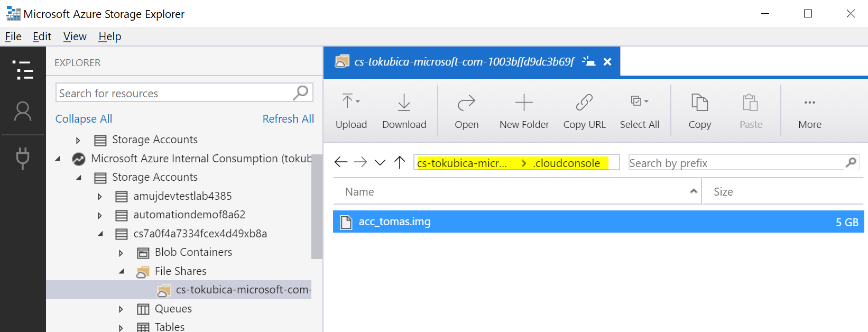Close the cs-tokubica file share tab
868x332 pixels.
[x=607, y=62]
